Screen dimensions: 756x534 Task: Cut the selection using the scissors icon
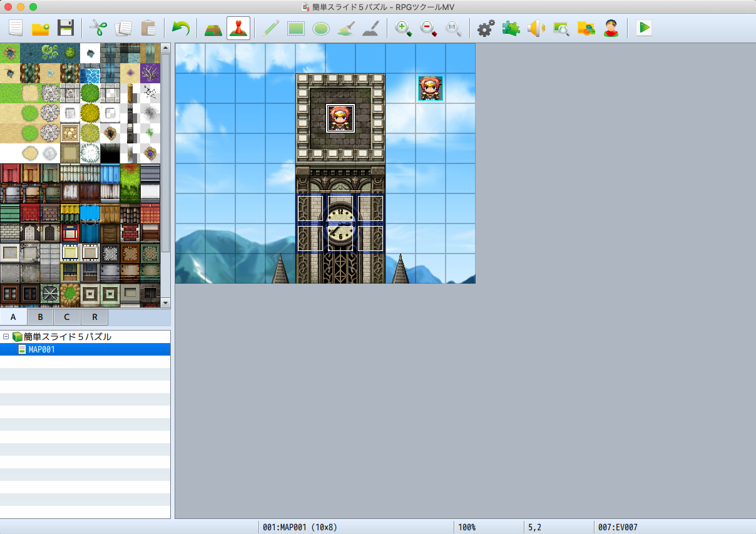[98, 28]
